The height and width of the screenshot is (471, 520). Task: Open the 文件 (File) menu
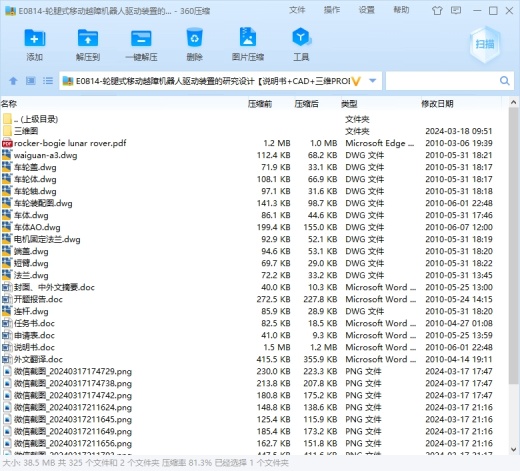(x=297, y=10)
